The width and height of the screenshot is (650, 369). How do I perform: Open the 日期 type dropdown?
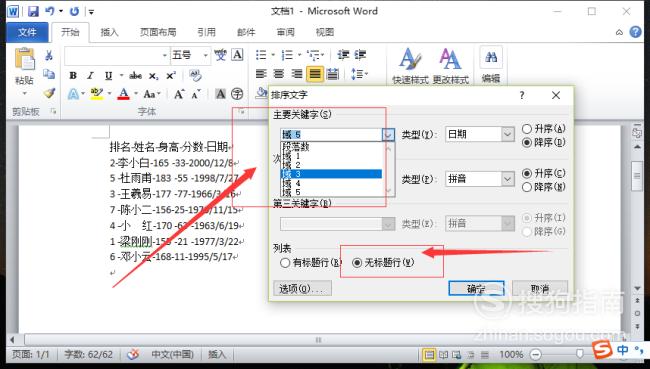(507, 134)
